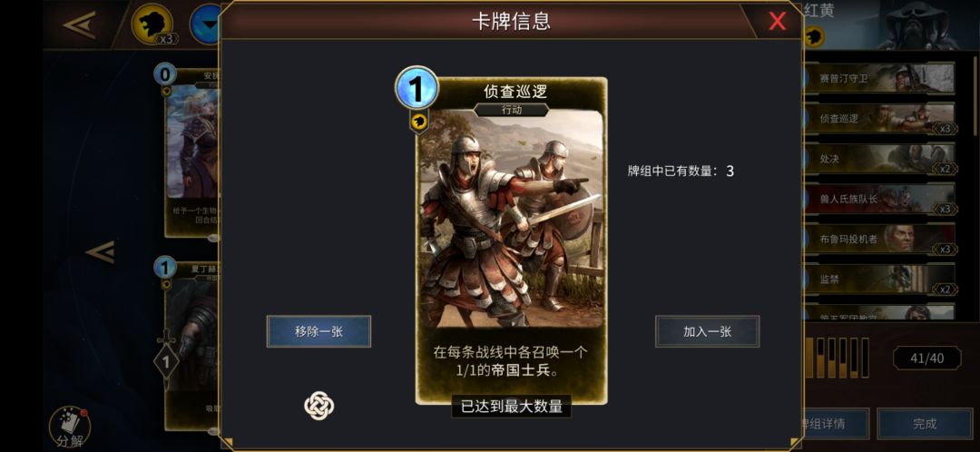Image resolution: width=980 pixels, height=452 pixels.
Task: Click the back arrow in top-left corner
Action: [x=79, y=24]
